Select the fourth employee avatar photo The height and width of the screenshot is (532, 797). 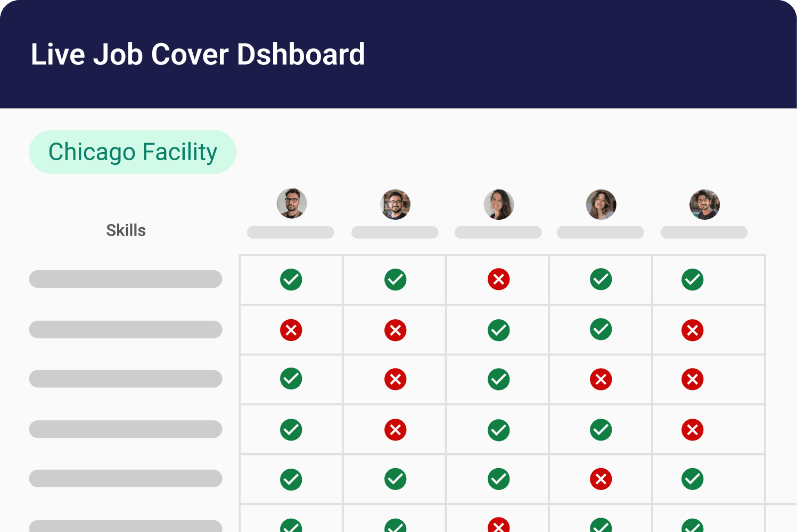pyautogui.click(x=601, y=204)
